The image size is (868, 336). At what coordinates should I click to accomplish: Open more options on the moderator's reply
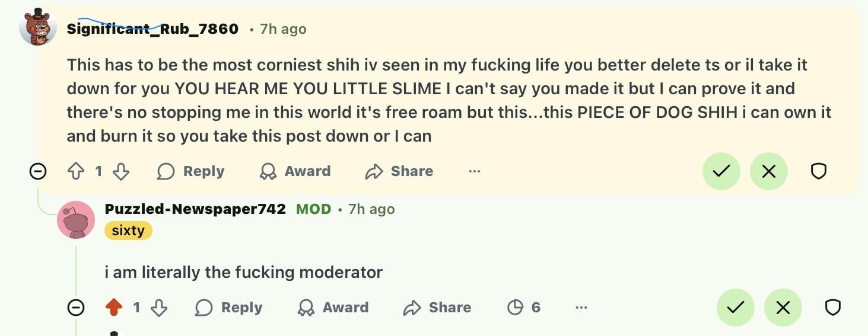pos(581,308)
